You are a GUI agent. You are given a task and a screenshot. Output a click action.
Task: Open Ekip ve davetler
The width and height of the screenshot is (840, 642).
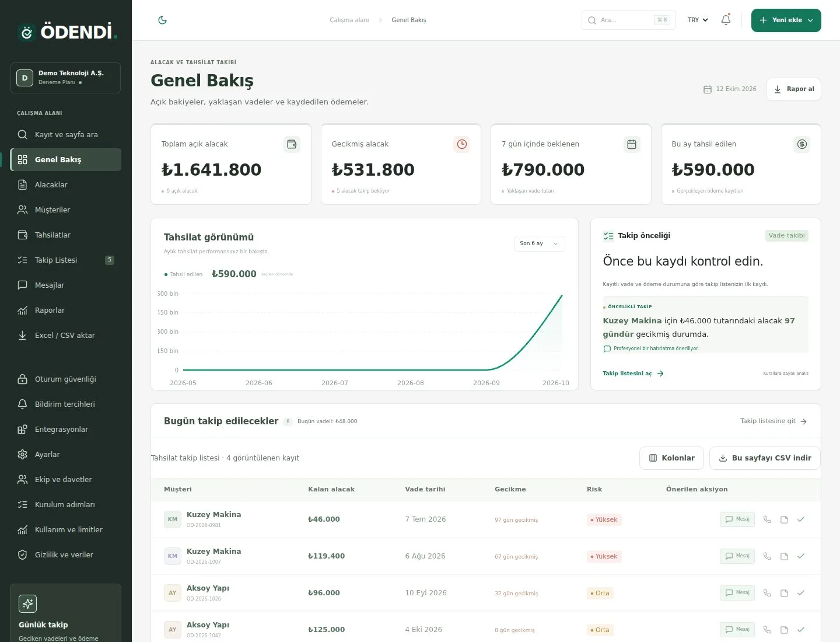click(x=65, y=479)
